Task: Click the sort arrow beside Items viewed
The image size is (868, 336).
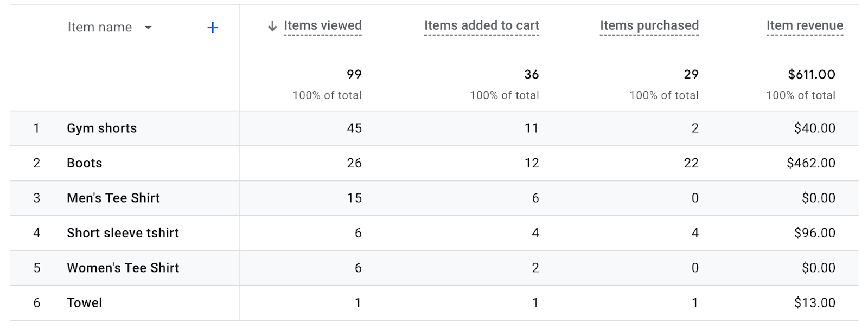Action: 272,26
